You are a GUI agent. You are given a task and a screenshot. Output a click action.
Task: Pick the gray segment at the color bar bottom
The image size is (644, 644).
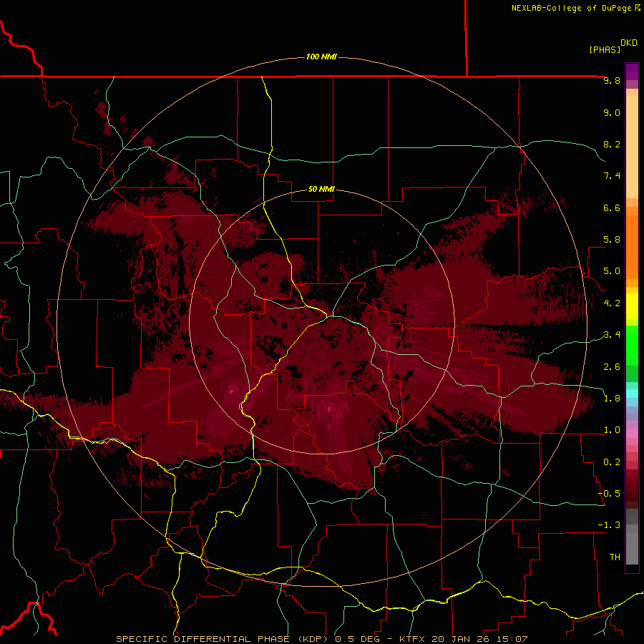point(632,546)
